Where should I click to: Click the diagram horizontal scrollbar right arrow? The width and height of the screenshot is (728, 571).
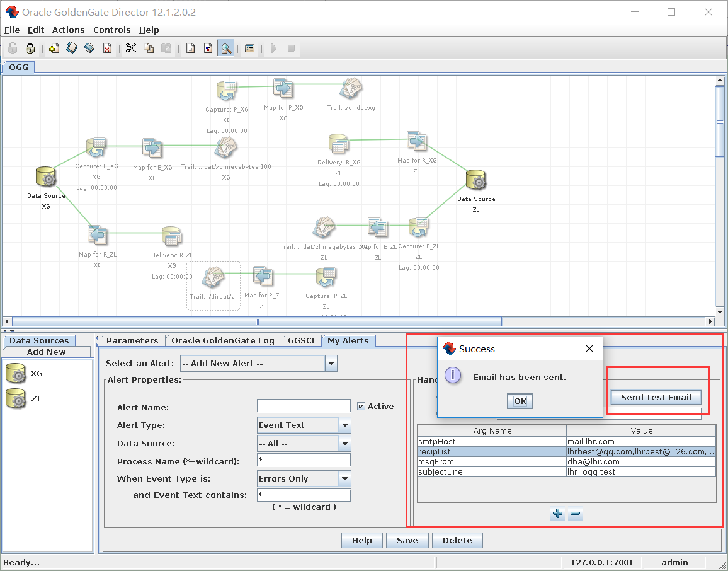[710, 321]
